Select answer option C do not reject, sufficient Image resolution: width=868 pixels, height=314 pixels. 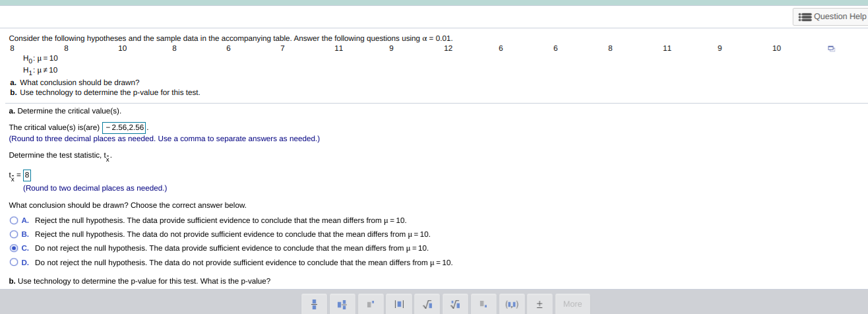pos(14,248)
